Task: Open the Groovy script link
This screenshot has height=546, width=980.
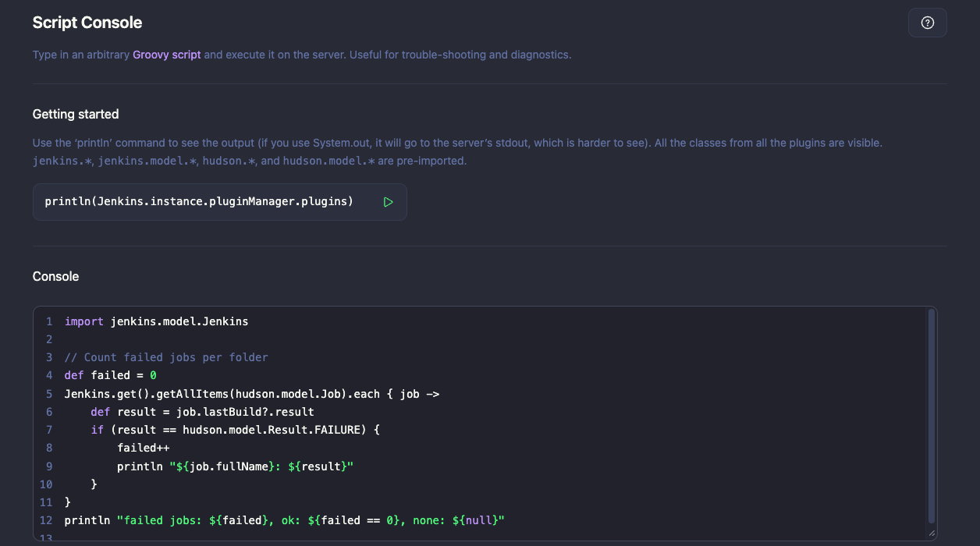Action: [x=167, y=55]
